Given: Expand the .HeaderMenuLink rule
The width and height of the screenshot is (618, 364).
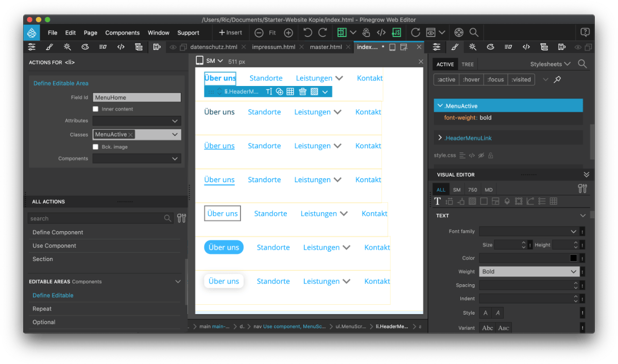Looking at the screenshot, I should pyautogui.click(x=440, y=138).
